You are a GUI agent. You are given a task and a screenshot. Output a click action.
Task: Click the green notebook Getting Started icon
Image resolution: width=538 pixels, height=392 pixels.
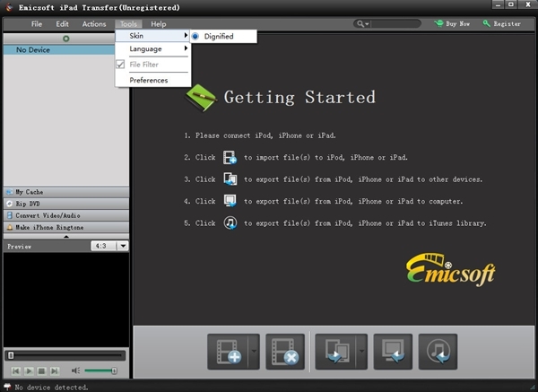(201, 98)
